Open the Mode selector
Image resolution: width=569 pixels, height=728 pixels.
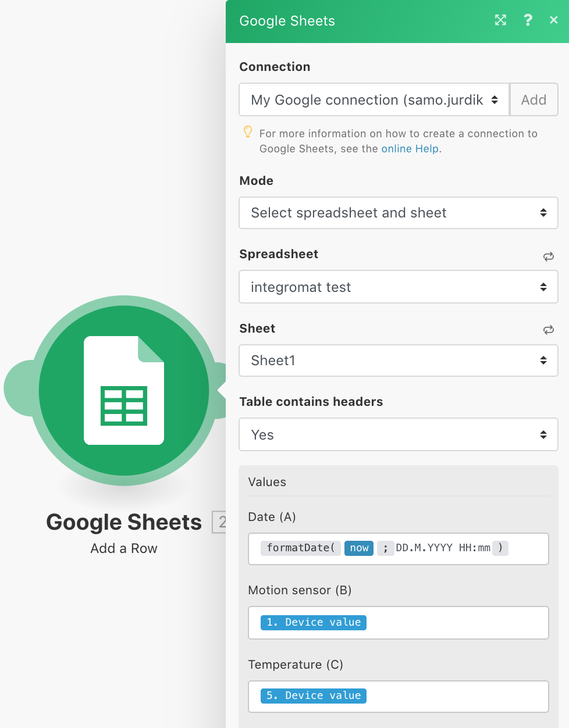399,213
